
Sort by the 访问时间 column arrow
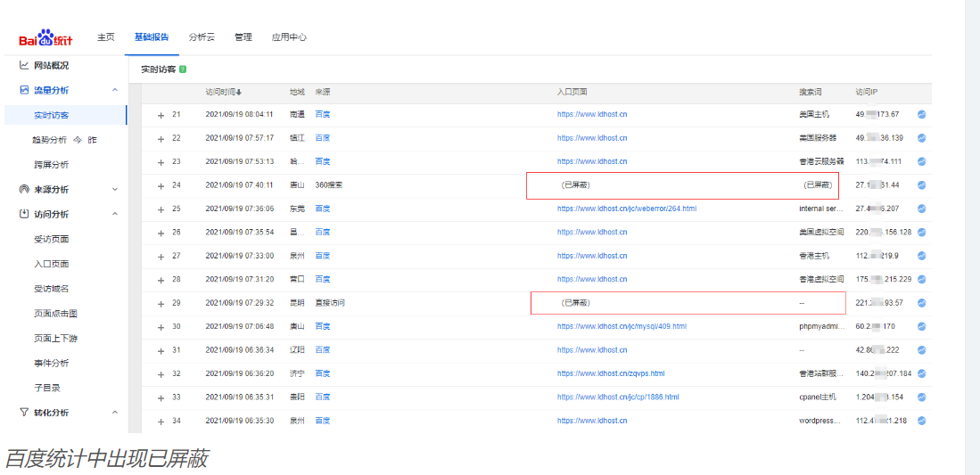pyautogui.click(x=239, y=93)
